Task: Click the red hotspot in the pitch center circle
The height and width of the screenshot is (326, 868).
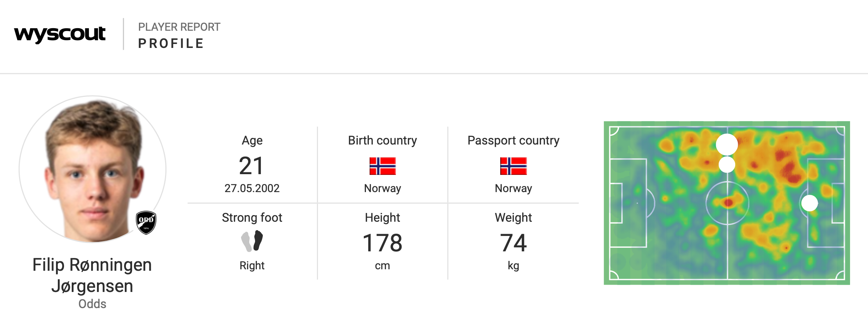Action: (x=728, y=202)
